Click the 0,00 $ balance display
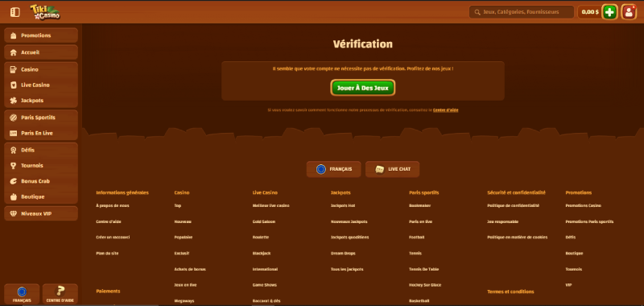644x306 pixels. 590,12
